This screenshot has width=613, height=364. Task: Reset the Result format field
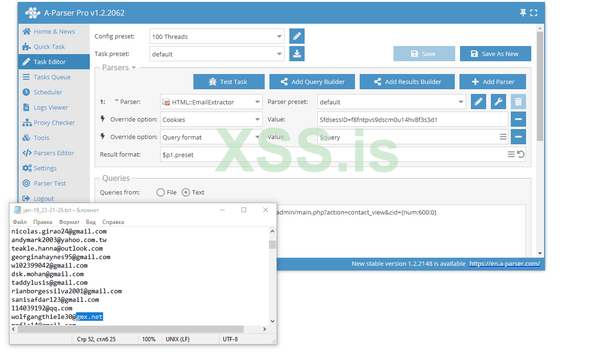pyautogui.click(x=521, y=154)
